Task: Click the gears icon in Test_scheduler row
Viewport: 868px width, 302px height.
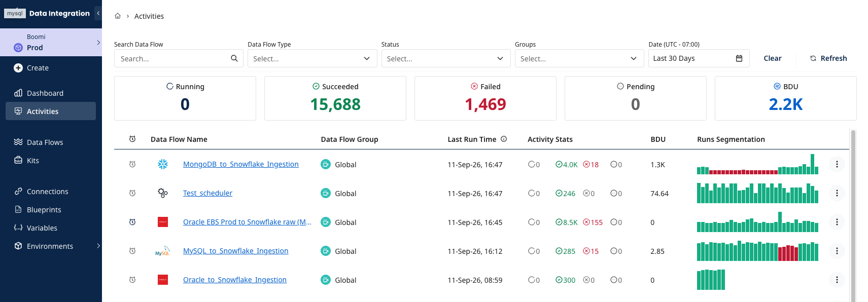Action: click(163, 193)
